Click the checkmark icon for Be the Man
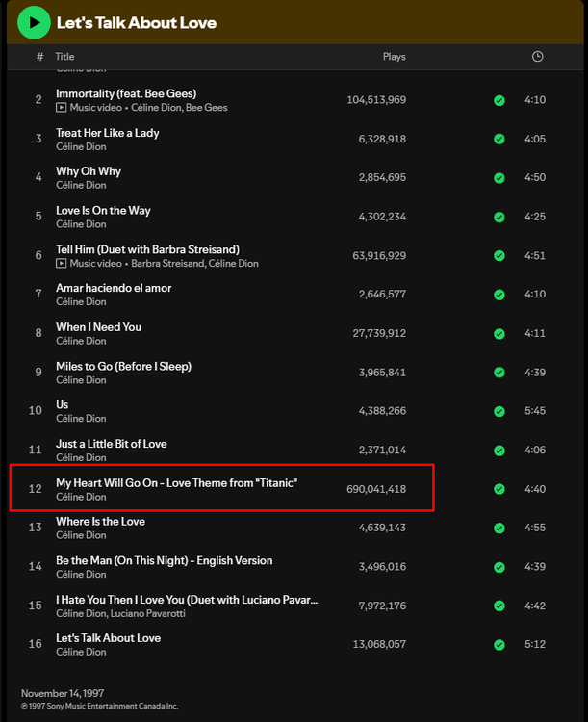This screenshot has height=722, width=588. [x=499, y=567]
